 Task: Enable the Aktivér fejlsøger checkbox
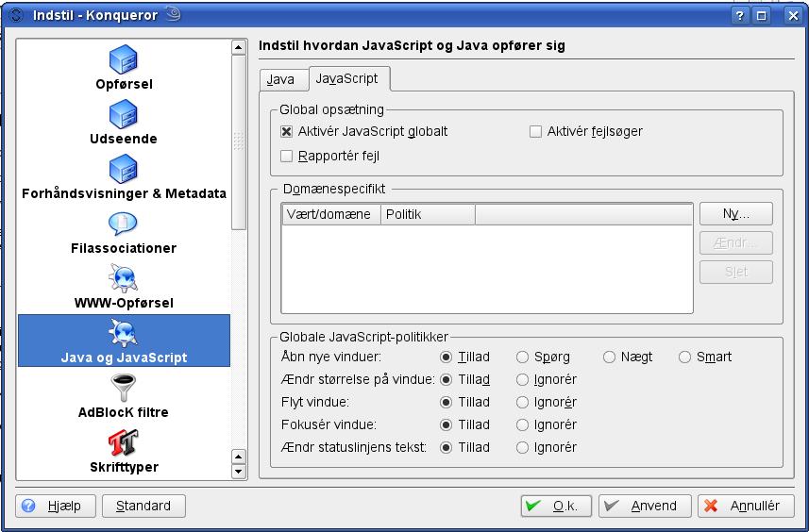[x=535, y=131]
